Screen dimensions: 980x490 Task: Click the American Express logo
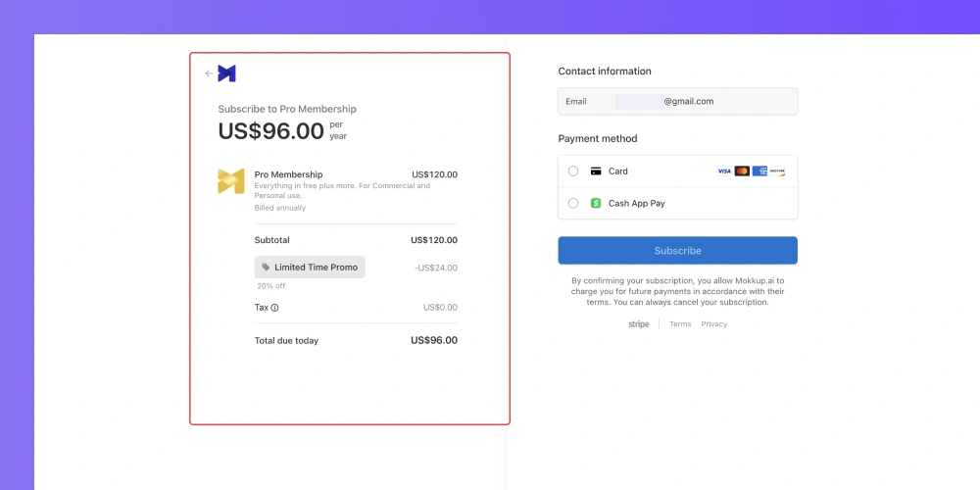[x=759, y=171]
